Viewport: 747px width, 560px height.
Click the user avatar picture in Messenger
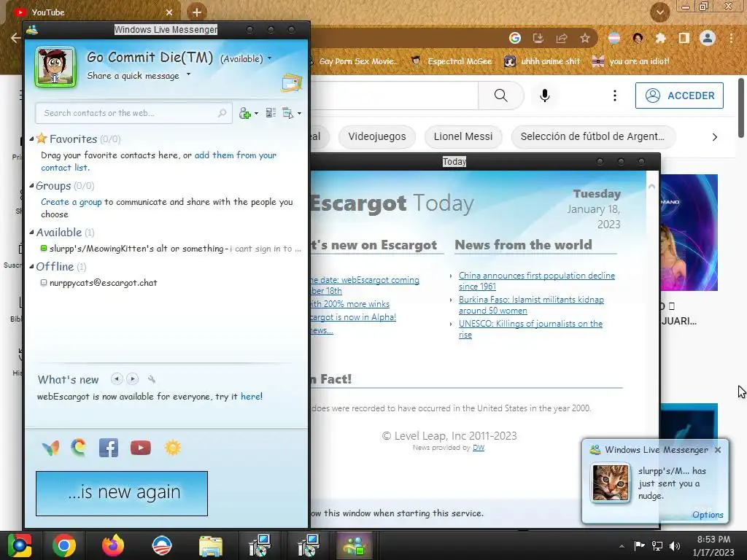(55, 66)
